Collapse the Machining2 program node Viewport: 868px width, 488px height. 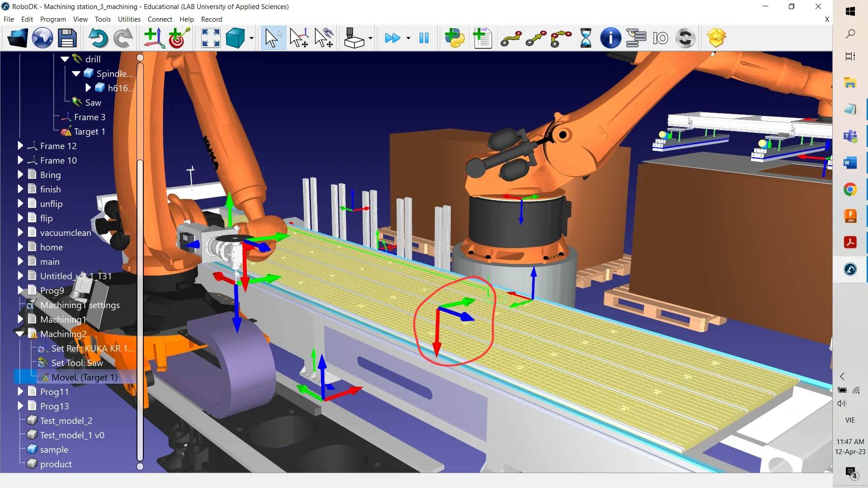pos(20,334)
